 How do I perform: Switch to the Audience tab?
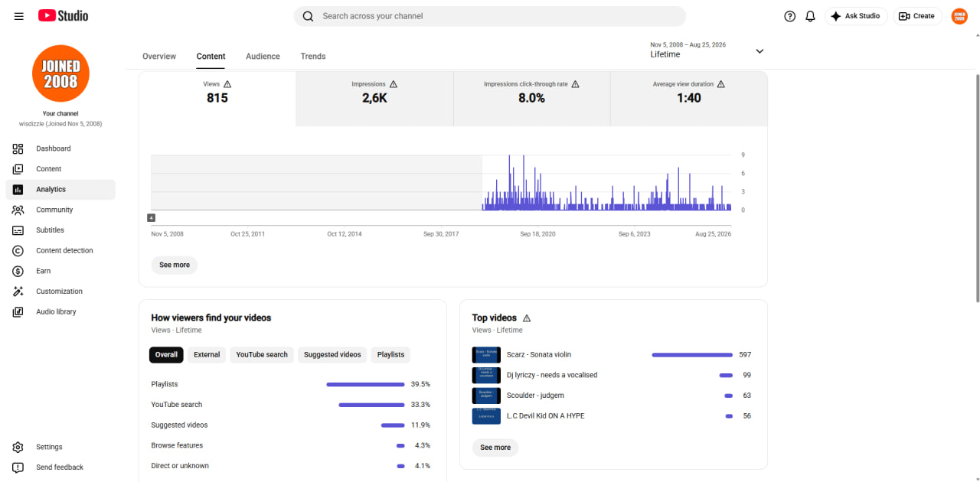(263, 57)
